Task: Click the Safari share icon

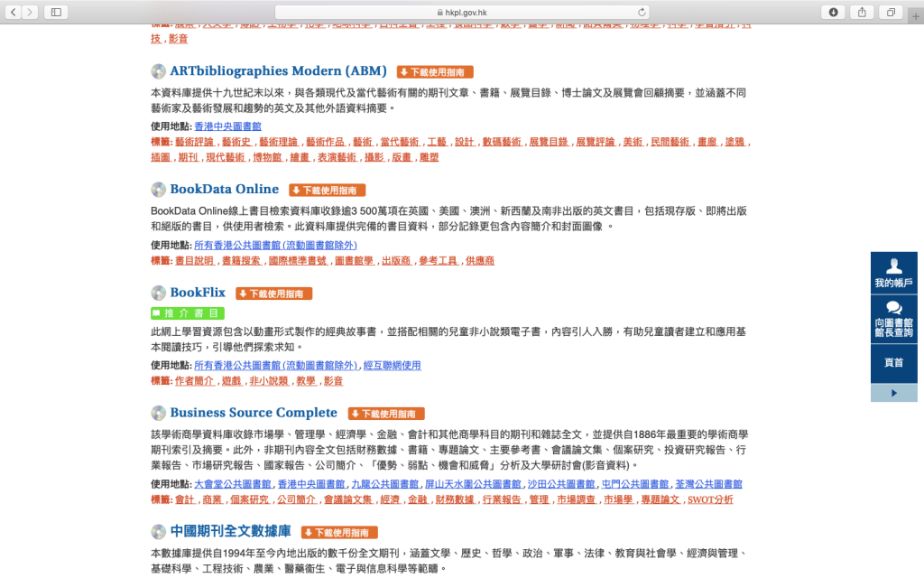Action: [862, 12]
